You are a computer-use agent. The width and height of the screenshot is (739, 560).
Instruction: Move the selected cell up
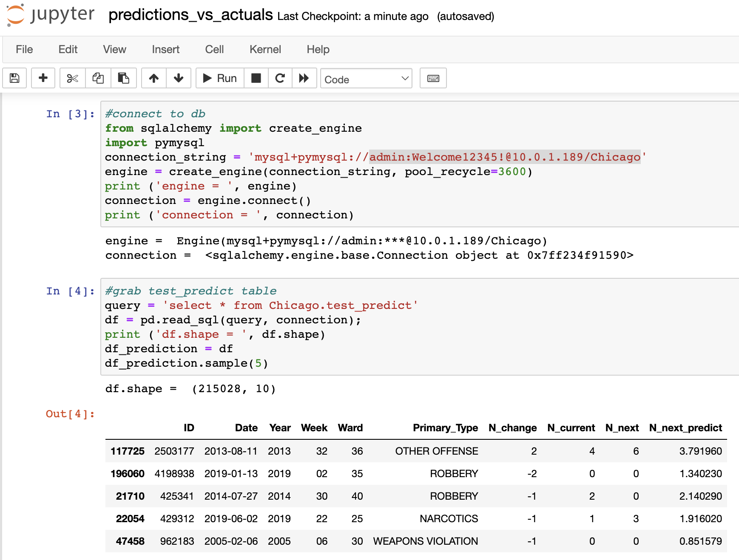(153, 78)
